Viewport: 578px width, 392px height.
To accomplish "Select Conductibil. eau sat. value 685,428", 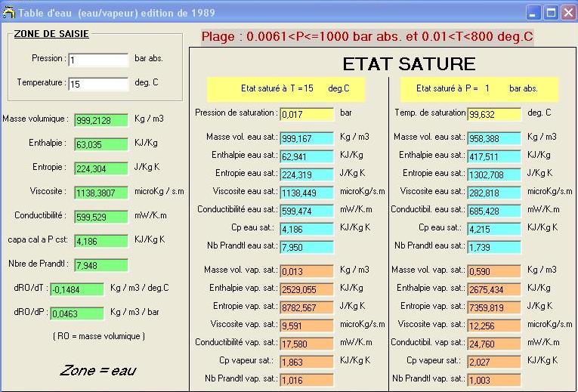I will pyautogui.click(x=494, y=211).
